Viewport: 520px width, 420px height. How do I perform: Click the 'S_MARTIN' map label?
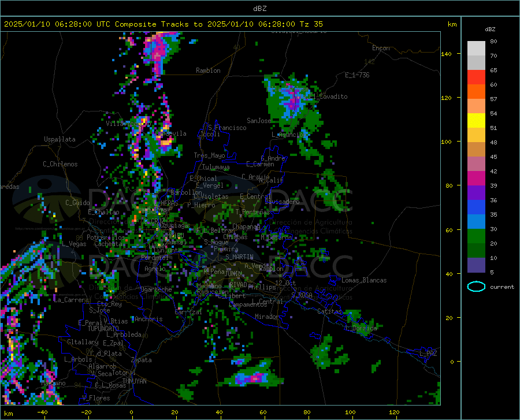(x=239, y=257)
